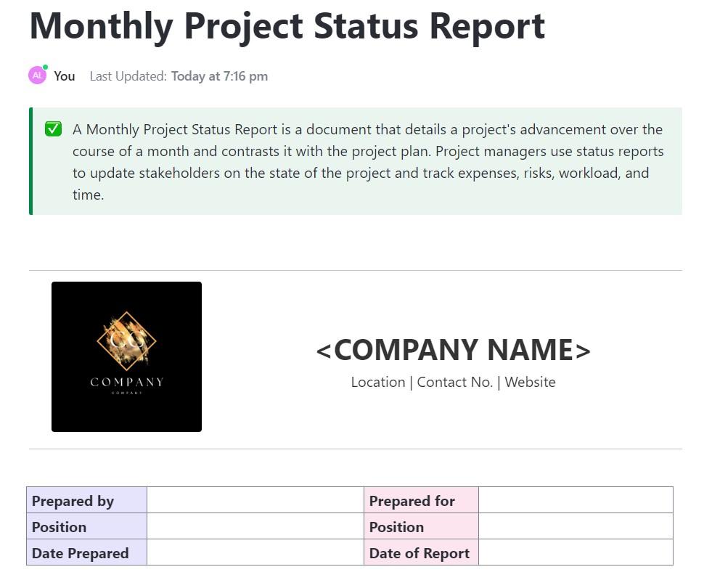This screenshot has width=704, height=588.
Task: Click the Prepared by label cell
Action: (x=86, y=501)
